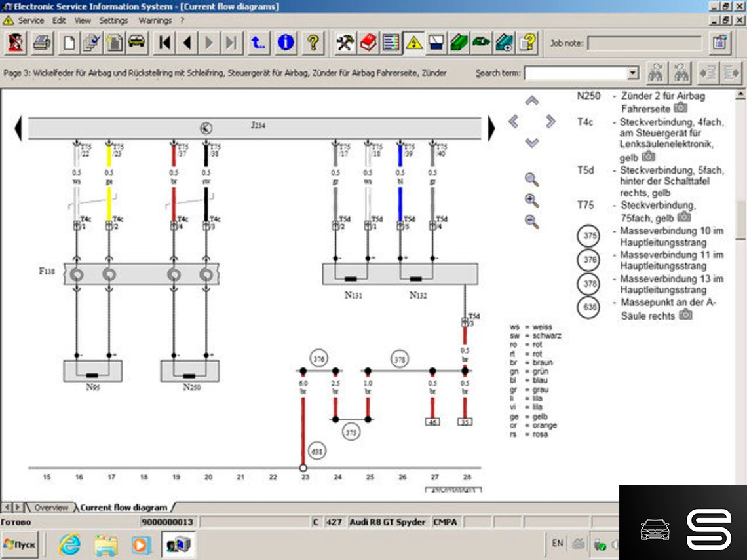The height and width of the screenshot is (560, 747).
Task: Click the Пуск start button
Action: tap(20, 544)
